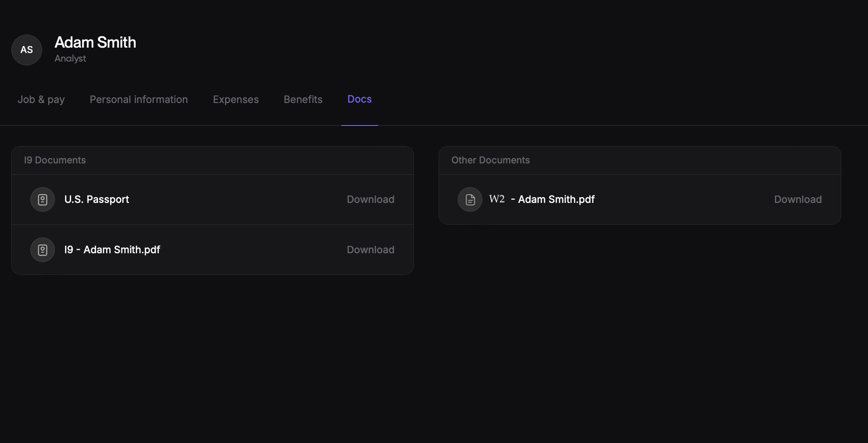The image size is (868, 443).
Task: Click the I9 - Adam Smith.pdf name
Action: coord(112,250)
